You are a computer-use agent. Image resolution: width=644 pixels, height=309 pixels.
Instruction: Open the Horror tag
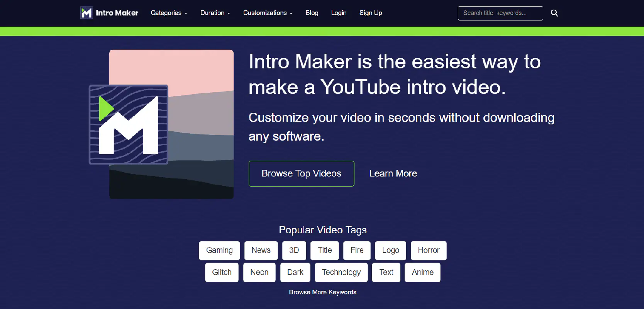tap(429, 250)
